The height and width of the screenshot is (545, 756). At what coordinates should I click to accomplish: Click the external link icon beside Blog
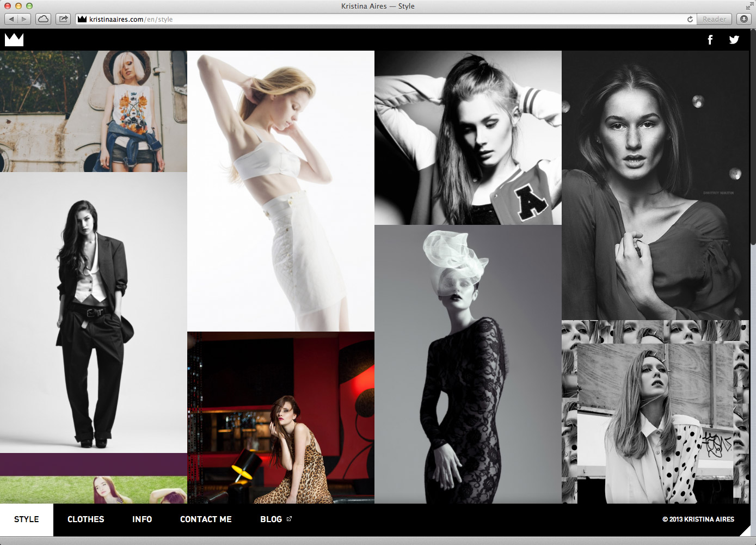(x=289, y=519)
